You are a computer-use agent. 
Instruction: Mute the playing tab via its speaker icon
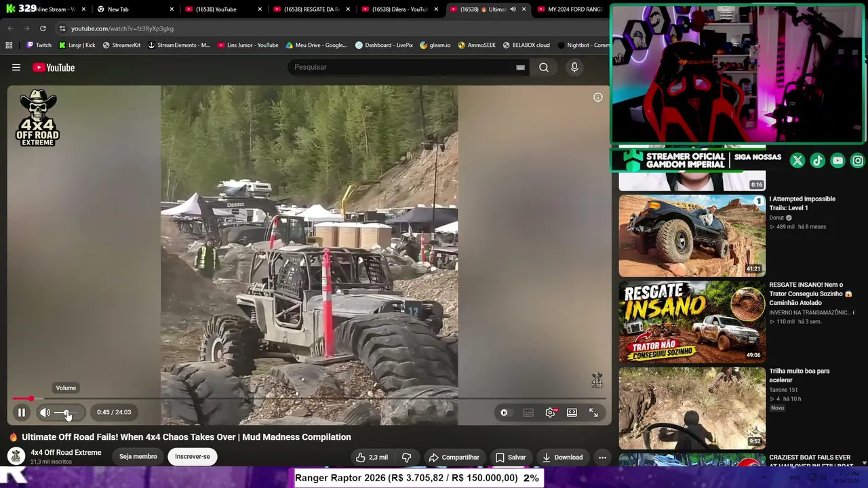pyautogui.click(x=513, y=9)
